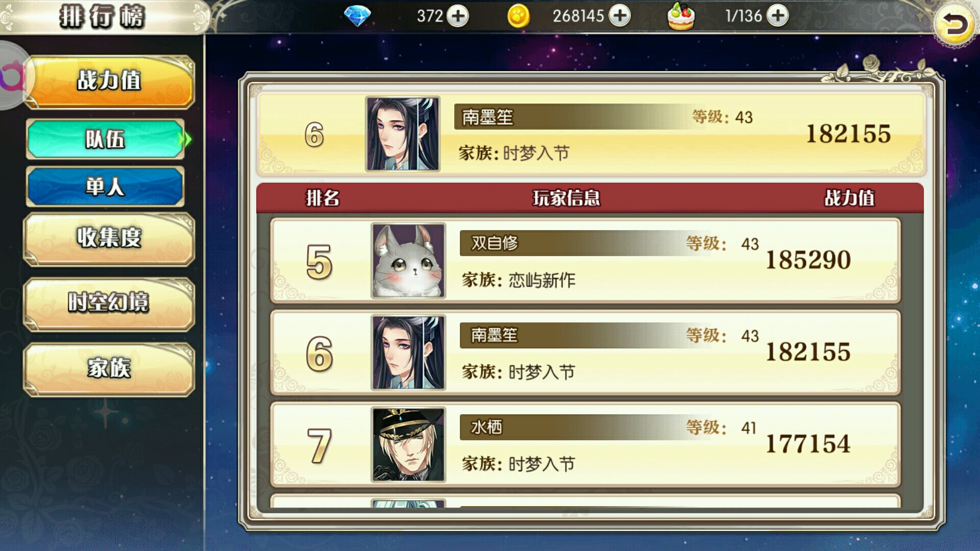
Task: Click the strawberry cake icon
Action: (x=681, y=16)
